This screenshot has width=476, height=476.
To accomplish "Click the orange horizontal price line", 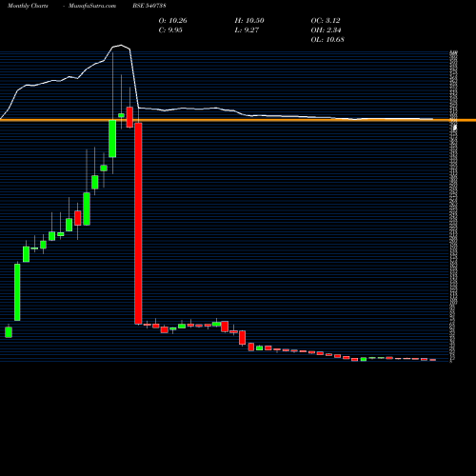I will click(x=238, y=120).
